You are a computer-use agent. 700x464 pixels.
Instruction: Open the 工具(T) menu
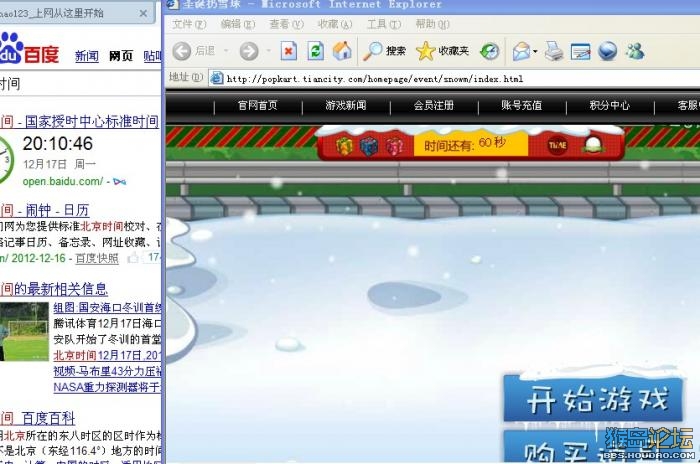(x=384, y=24)
